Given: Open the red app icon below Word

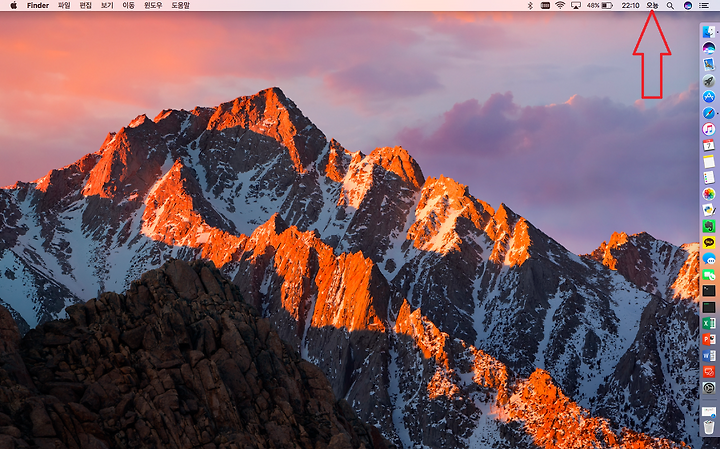Looking at the screenshot, I should [709, 371].
